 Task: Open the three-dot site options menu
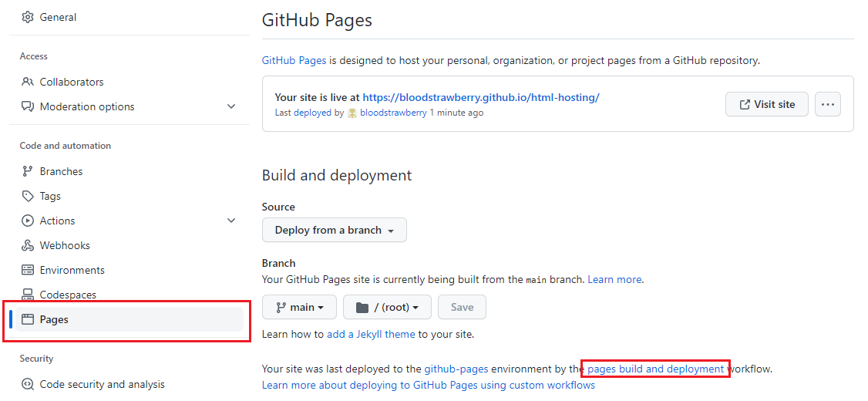coord(828,104)
